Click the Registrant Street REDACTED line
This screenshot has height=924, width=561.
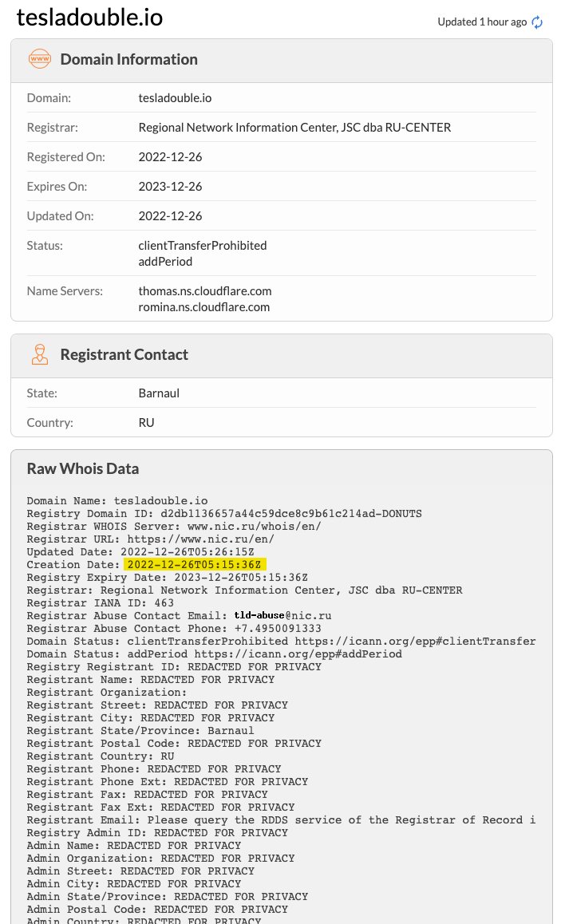coord(157,705)
